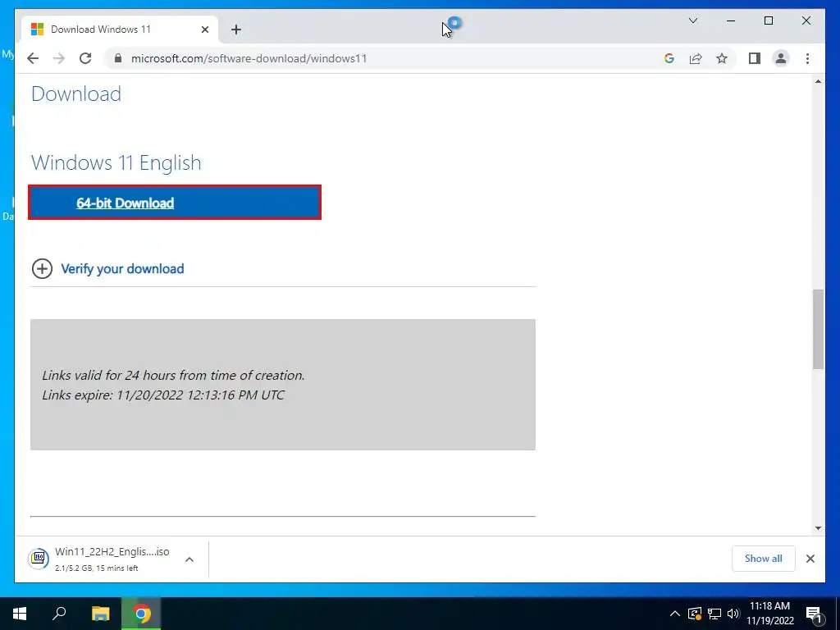The image size is (840, 630).
Task: Click Show all downloads
Action: pyautogui.click(x=763, y=558)
